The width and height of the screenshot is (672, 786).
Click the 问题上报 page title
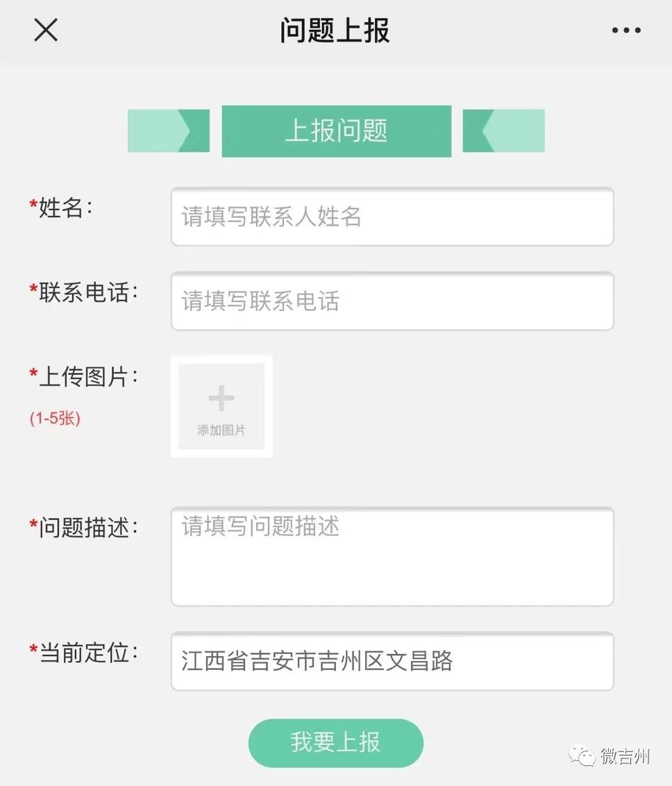[x=335, y=30]
